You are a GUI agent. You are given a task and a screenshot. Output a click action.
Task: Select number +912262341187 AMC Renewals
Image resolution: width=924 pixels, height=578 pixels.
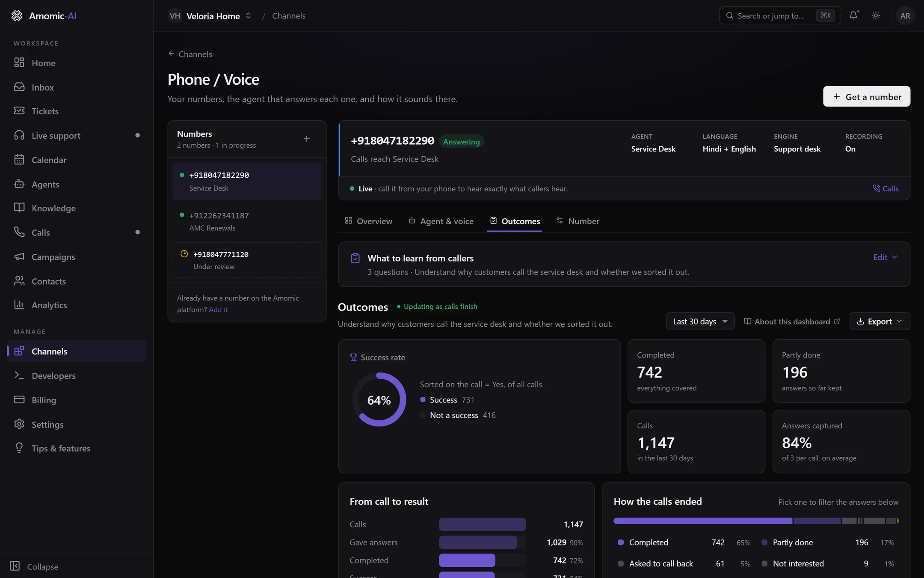247,221
